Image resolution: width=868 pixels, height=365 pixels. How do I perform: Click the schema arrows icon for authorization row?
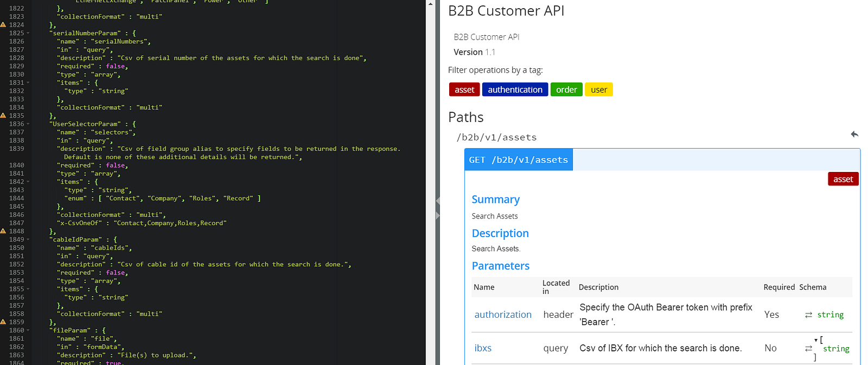(x=808, y=315)
